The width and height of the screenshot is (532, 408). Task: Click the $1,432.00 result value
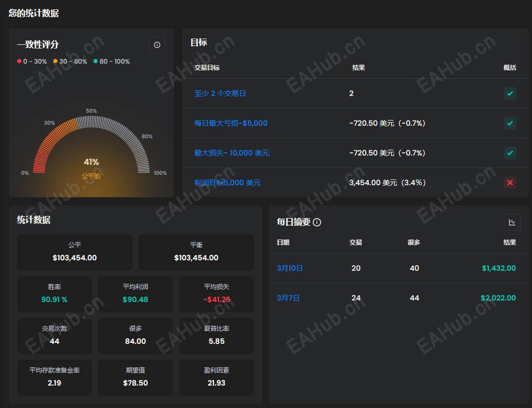point(499,268)
